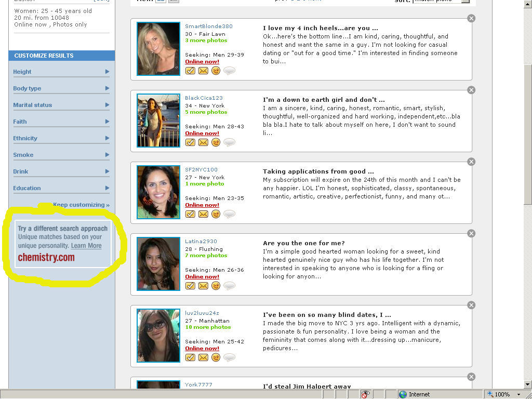Click Online now! under Latina2930

coord(202,277)
